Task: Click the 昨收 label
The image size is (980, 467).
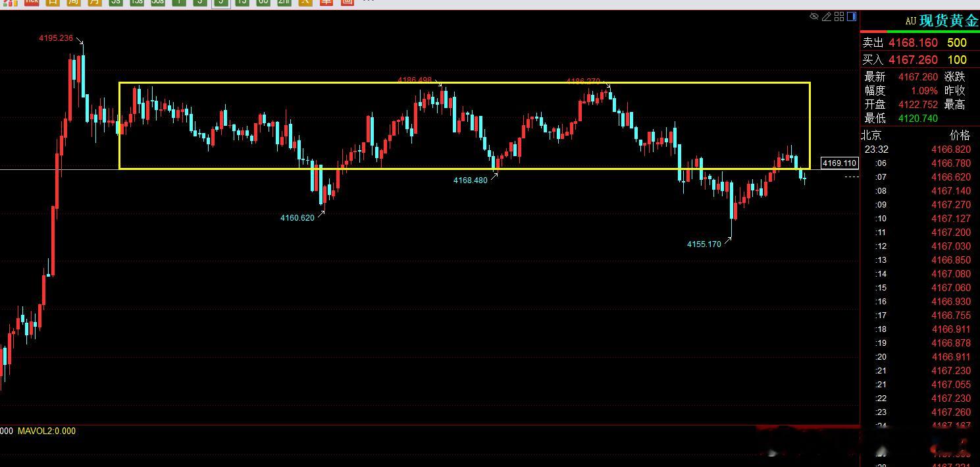Action: pos(955,90)
